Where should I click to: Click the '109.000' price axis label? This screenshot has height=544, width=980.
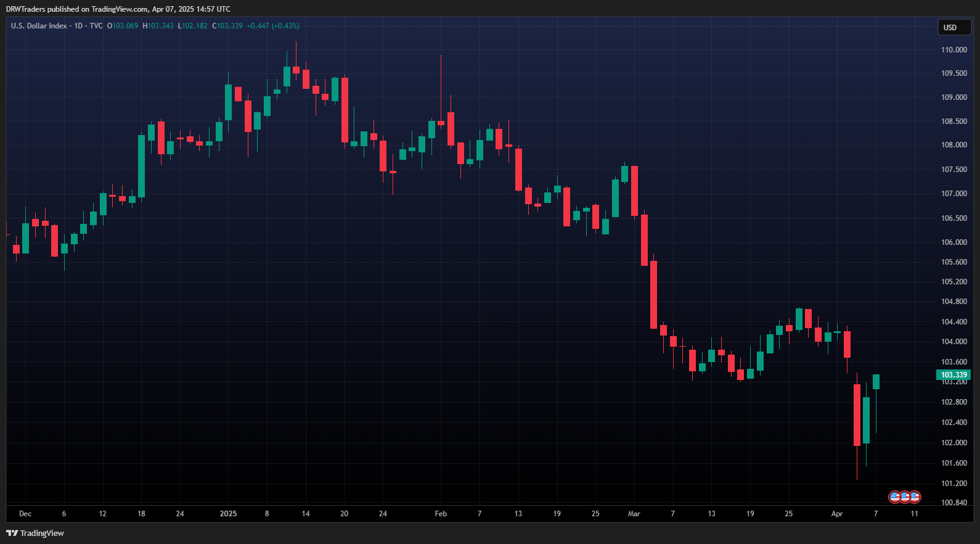point(953,97)
